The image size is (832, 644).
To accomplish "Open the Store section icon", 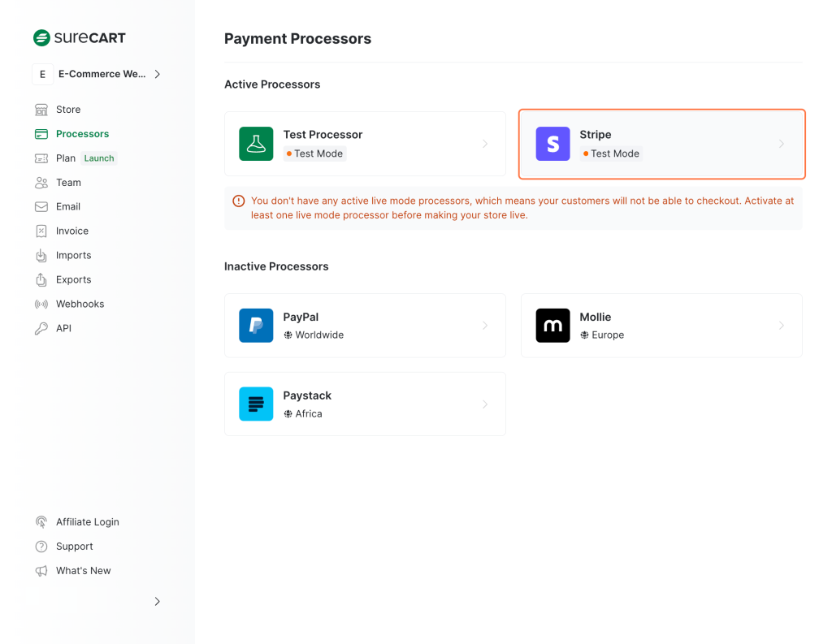I will coord(41,109).
